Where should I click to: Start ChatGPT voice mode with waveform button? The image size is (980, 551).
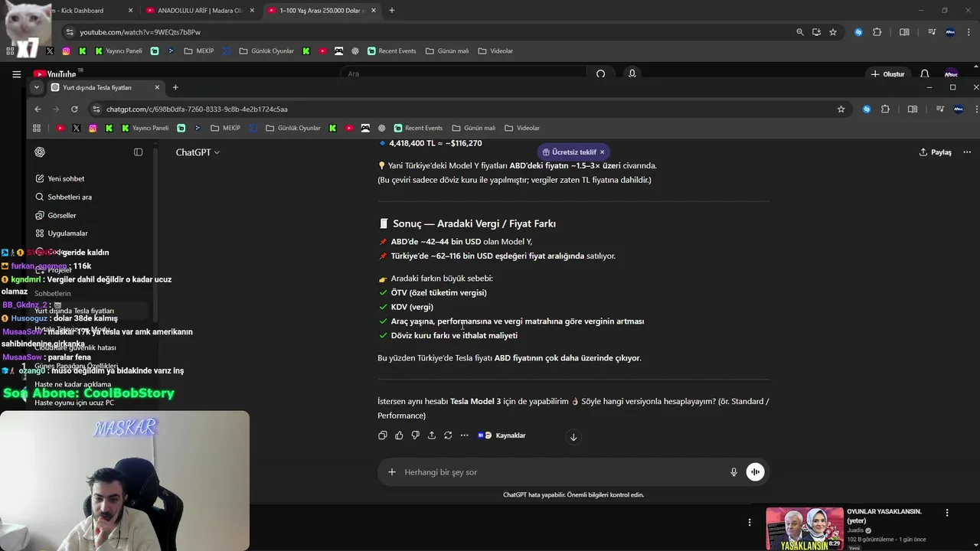(755, 472)
